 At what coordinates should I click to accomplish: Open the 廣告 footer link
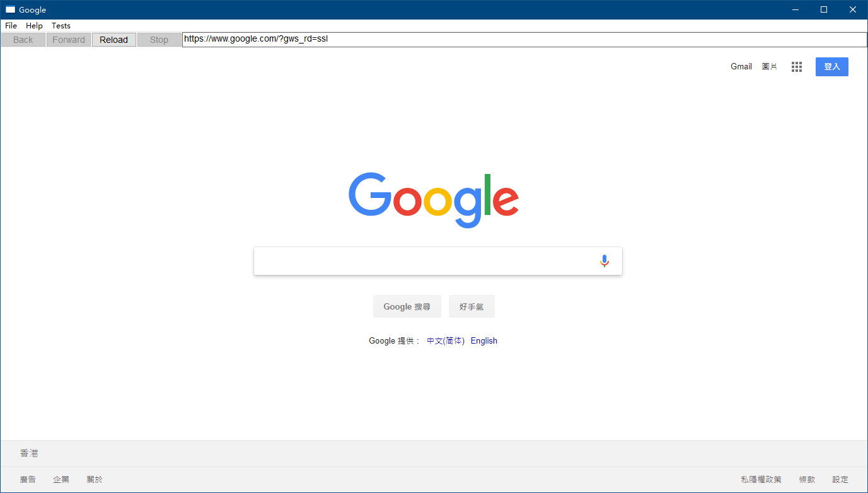(28, 480)
